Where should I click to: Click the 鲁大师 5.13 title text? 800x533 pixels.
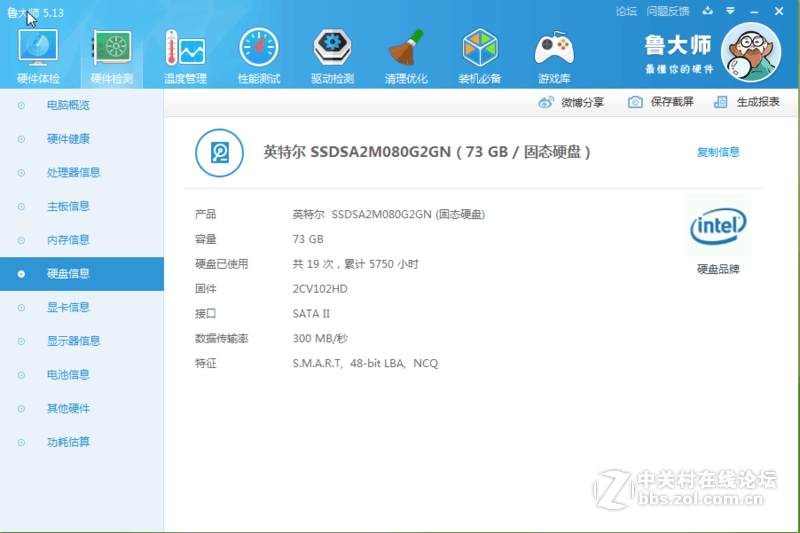click(x=35, y=13)
